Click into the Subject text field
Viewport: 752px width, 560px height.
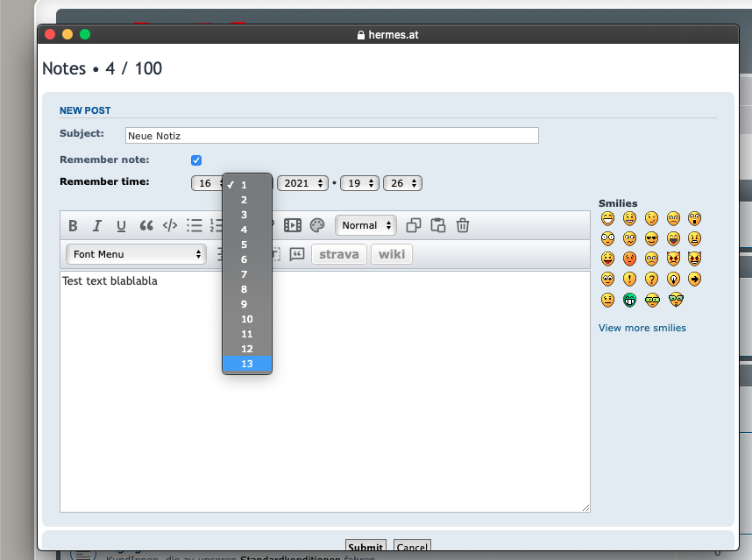(331, 136)
